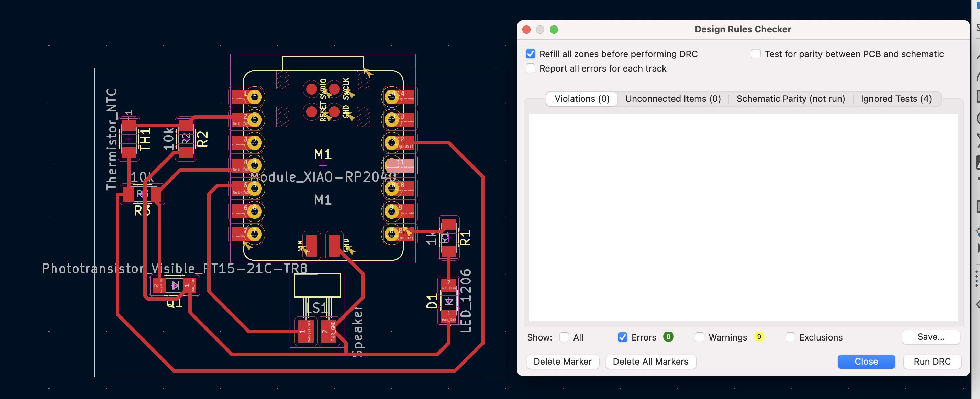Click the empty violations list area

tap(743, 217)
